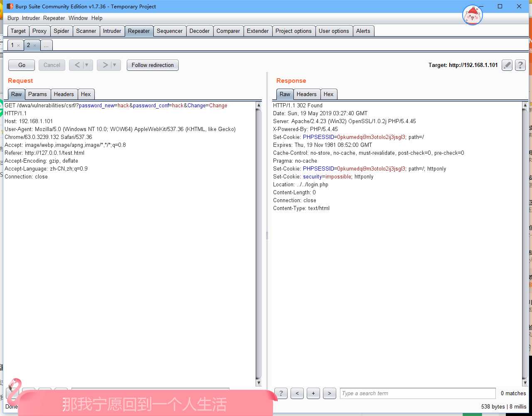The height and width of the screenshot is (416, 532).
Task: Click the Go button
Action: tap(22, 65)
